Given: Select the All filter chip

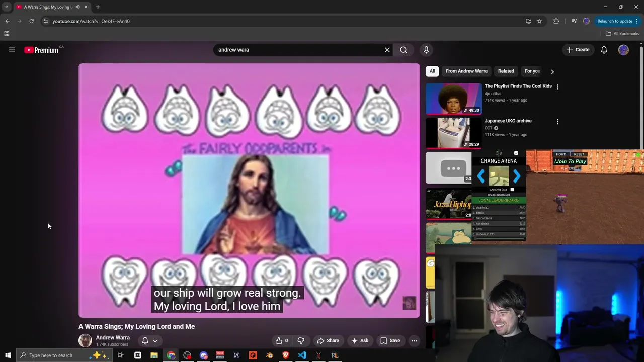Looking at the screenshot, I should click(x=432, y=71).
